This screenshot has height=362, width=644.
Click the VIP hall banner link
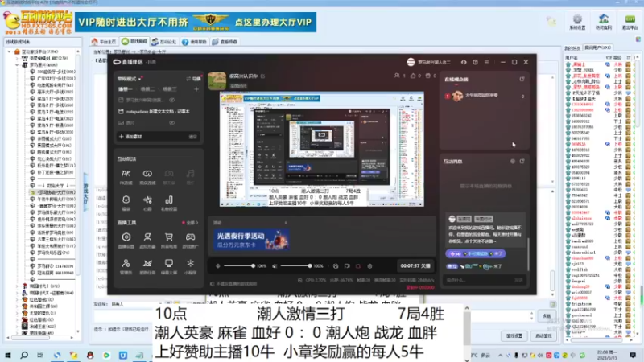point(196,22)
